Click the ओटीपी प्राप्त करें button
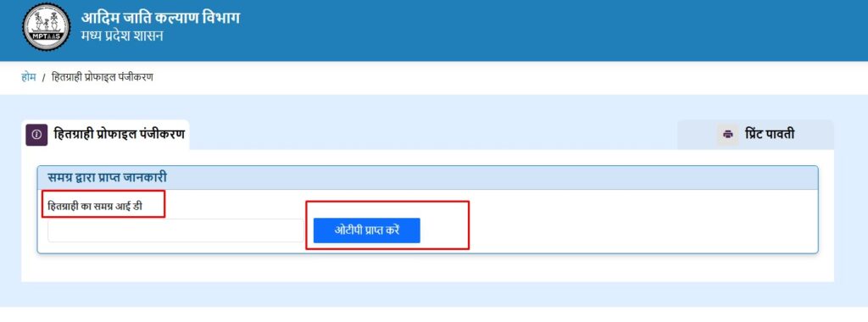 [x=366, y=230]
